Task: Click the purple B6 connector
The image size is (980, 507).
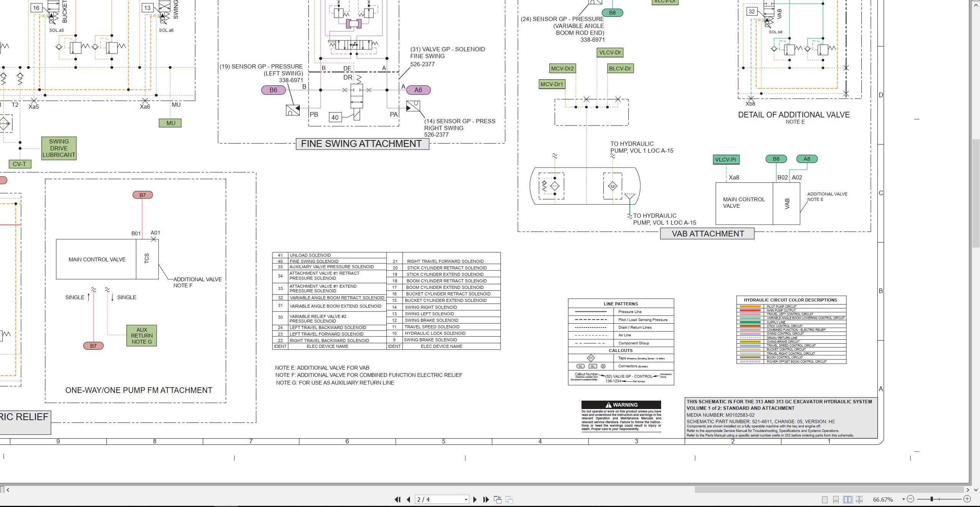Action: [273, 90]
